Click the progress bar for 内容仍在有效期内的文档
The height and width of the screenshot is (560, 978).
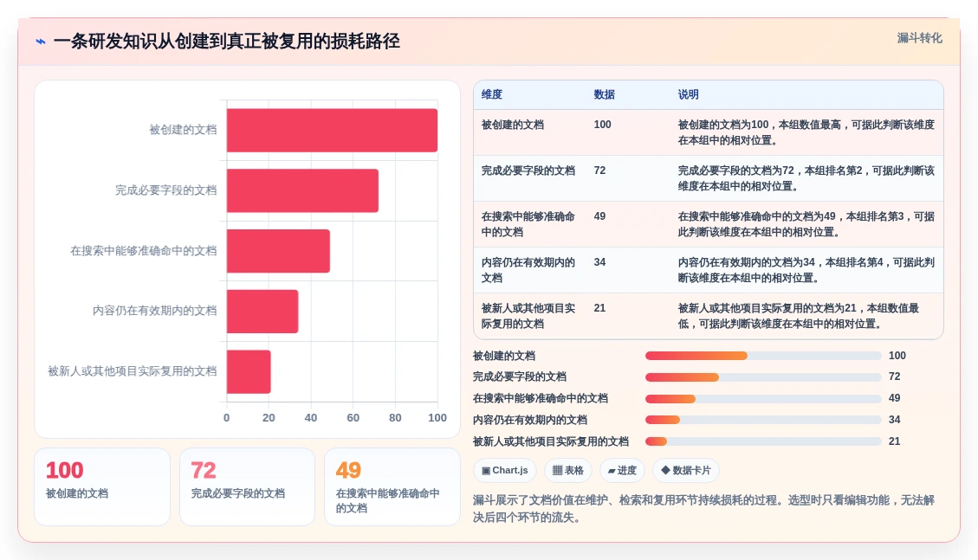(x=763, y=420)
